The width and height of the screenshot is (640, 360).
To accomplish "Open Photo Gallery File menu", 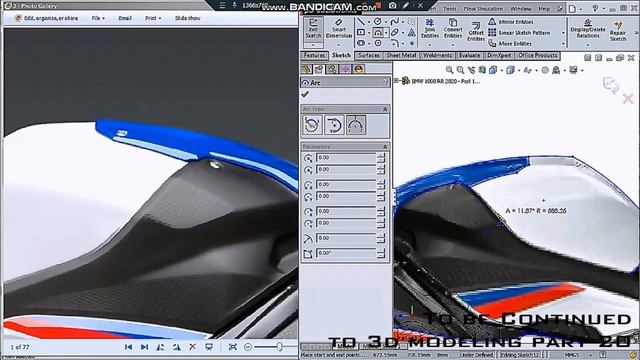I will click(98, 18).
